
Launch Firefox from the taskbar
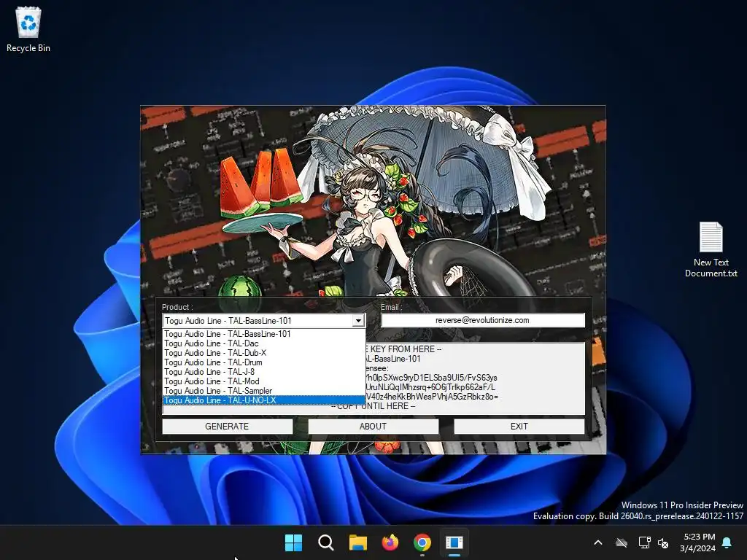point(390,542)
